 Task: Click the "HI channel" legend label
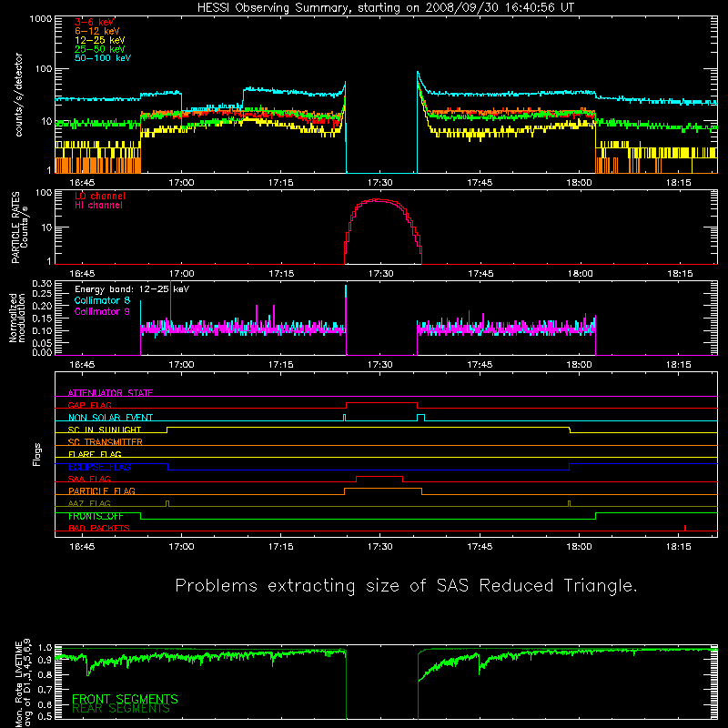[x=98, y=205]
